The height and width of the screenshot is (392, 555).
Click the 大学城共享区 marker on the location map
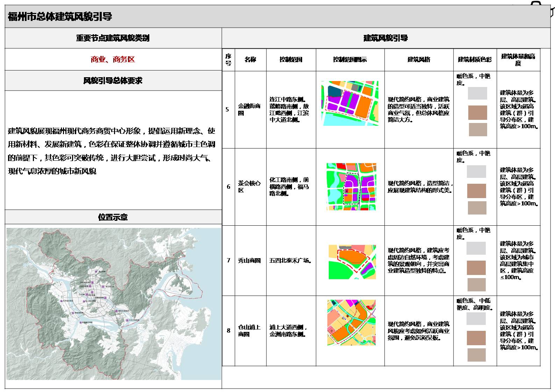(62, 301)
